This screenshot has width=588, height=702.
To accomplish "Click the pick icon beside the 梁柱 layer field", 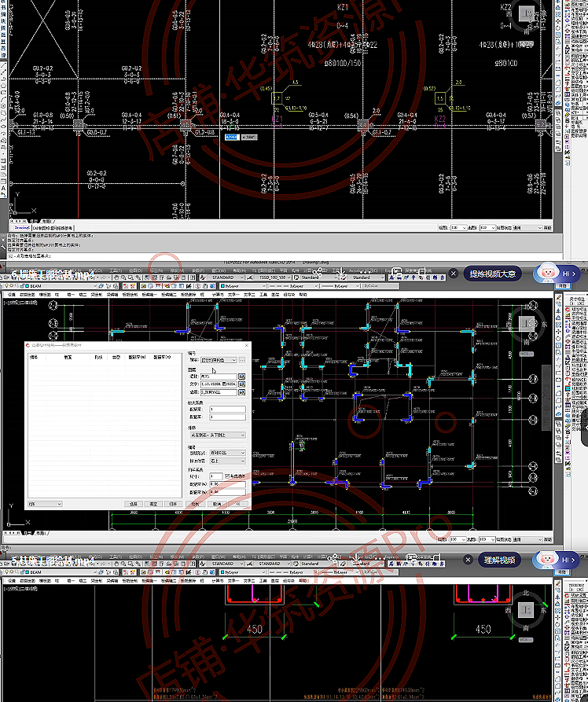I will (242, 377).
